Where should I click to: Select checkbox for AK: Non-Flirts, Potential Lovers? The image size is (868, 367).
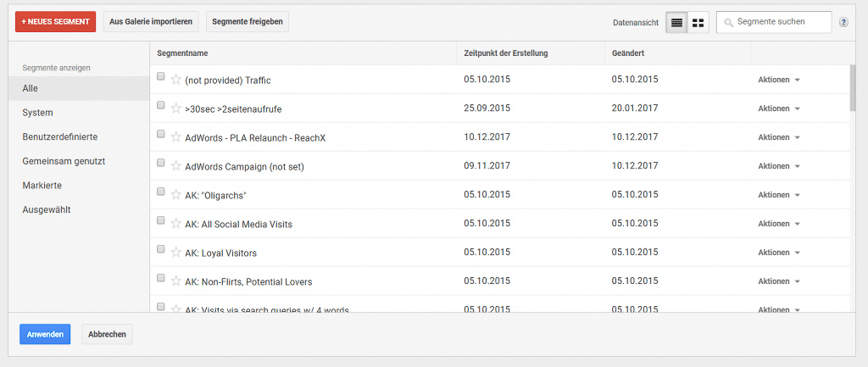(x=160, y=278)
